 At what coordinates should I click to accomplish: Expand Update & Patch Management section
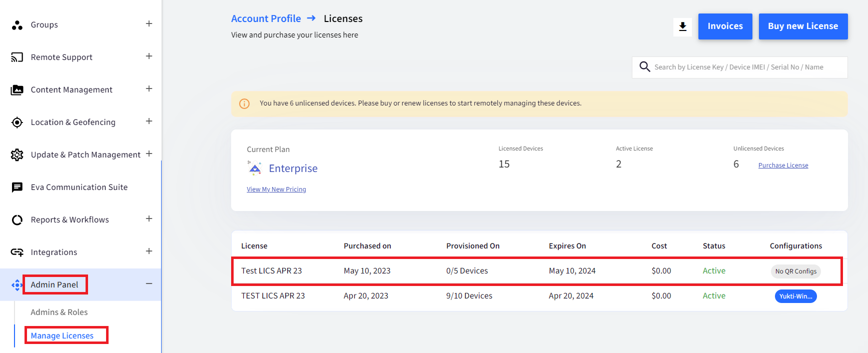149,154
